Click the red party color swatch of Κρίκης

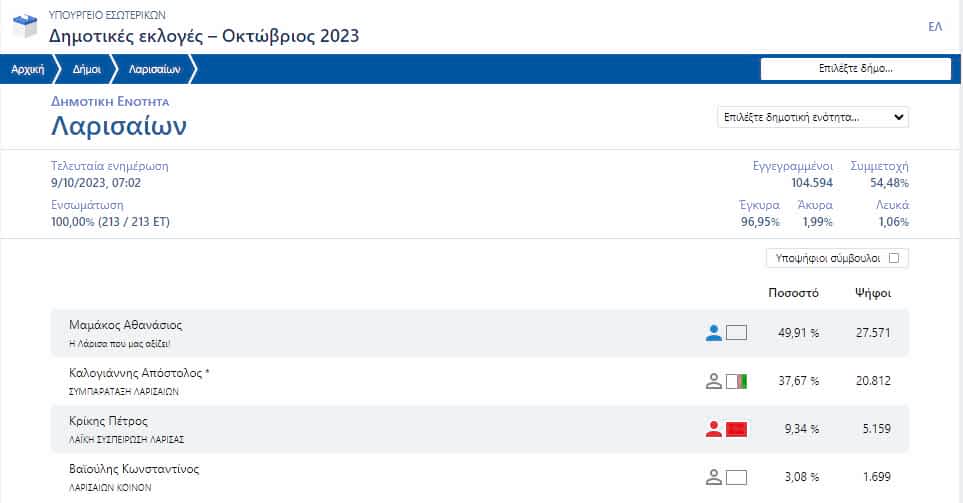point(737,429)
